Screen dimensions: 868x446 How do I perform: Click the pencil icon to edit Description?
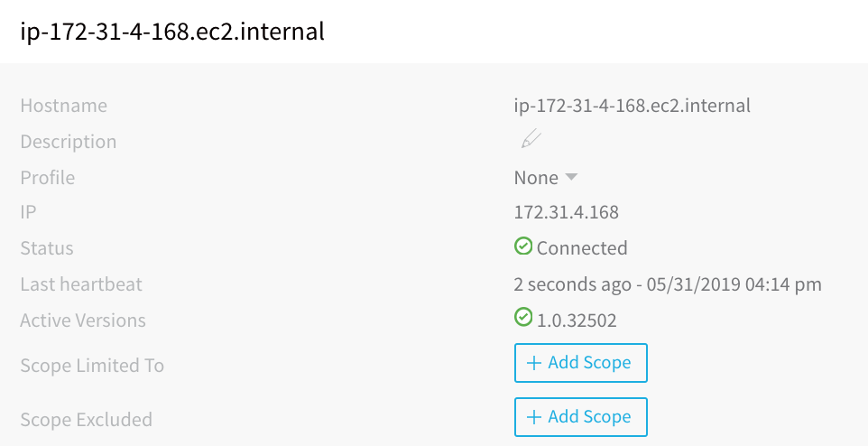click(x=531, y=138)
